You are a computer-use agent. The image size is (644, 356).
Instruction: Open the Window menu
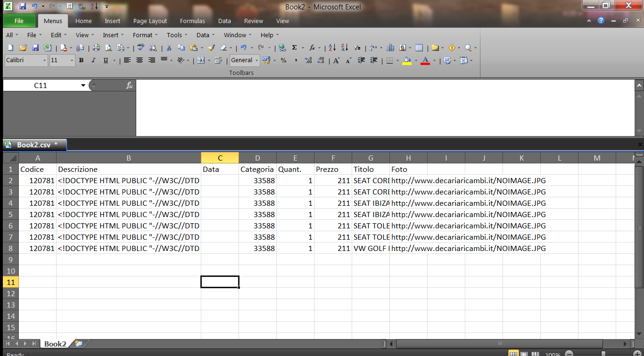pos(237,35)
